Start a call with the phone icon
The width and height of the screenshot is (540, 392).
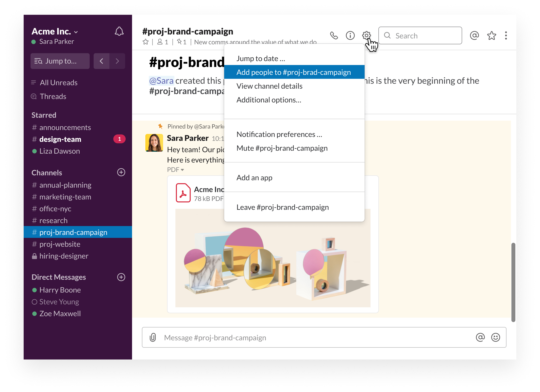coord(334,36)
